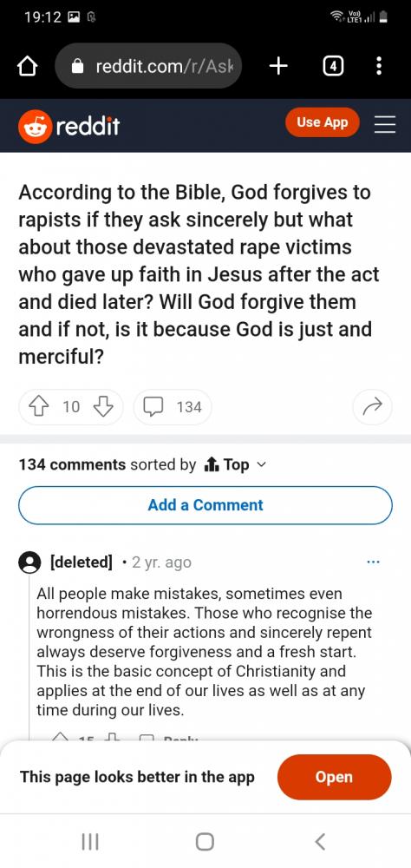Click Add a Comment button
The width and height of the screenshot is (411, 868).
click(x=205, y=505)
